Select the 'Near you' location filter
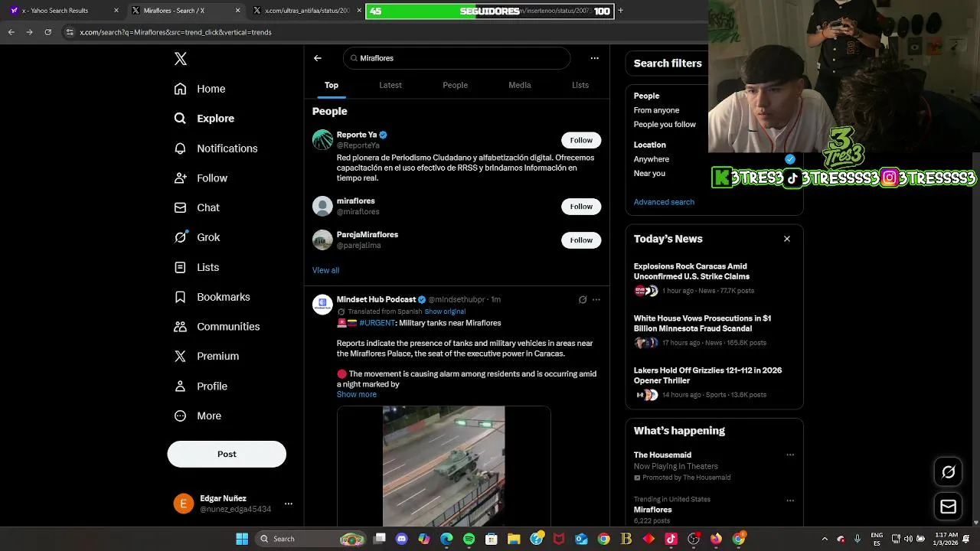The image size is (980, 551). (x=649, y=174)
